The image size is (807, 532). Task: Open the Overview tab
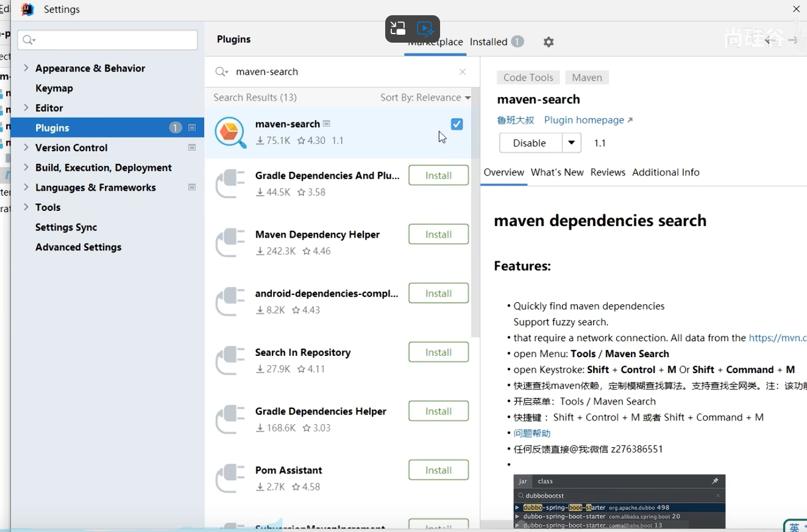coord(504,172)
